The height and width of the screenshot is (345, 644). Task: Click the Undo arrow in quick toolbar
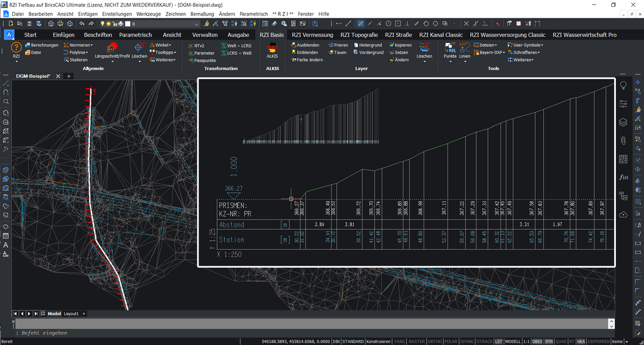(x=82, y=24)
